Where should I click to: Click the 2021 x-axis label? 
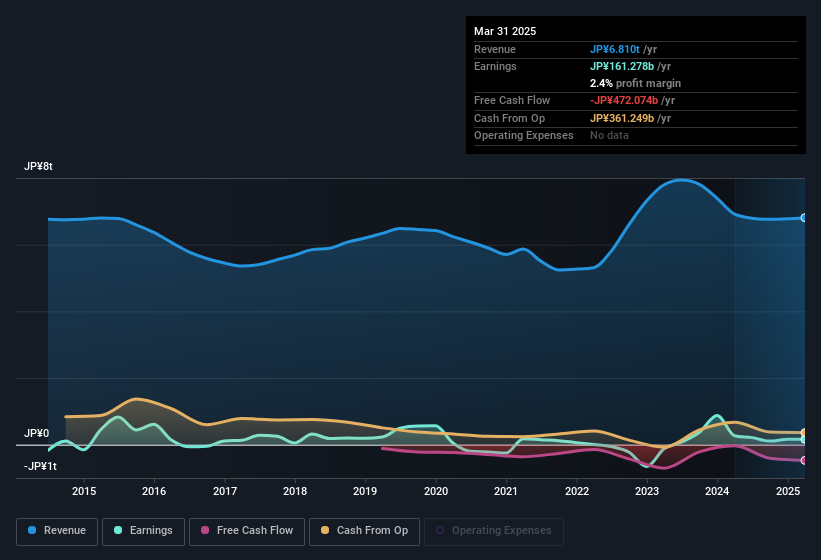[506, 491]
